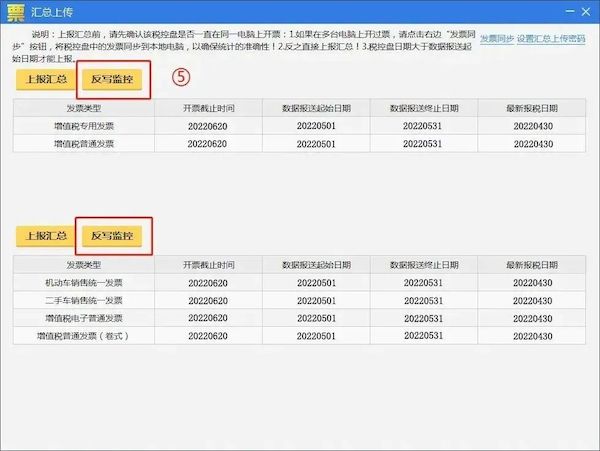Image resolution: width=600 pixels, height=451 pixels.
Task: Click 20220620 in the 机动车销售统一发票 row
Action: coord(208,283)
